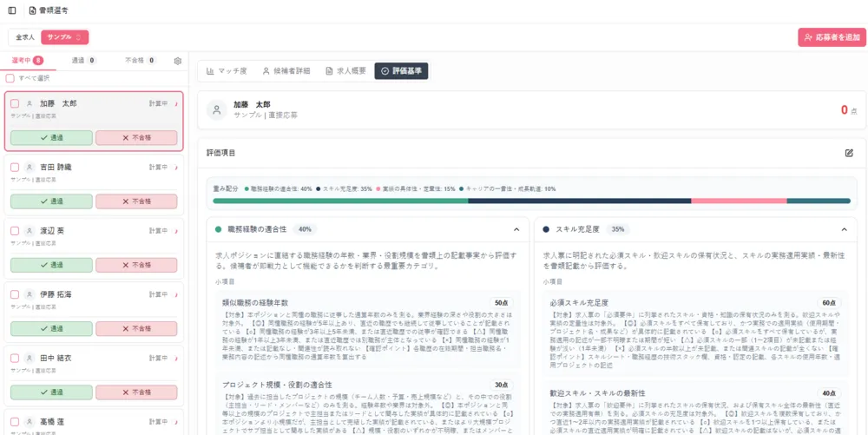Click the 応募者を追加 button
868x435 pixels.
click(x=832, y=37)
